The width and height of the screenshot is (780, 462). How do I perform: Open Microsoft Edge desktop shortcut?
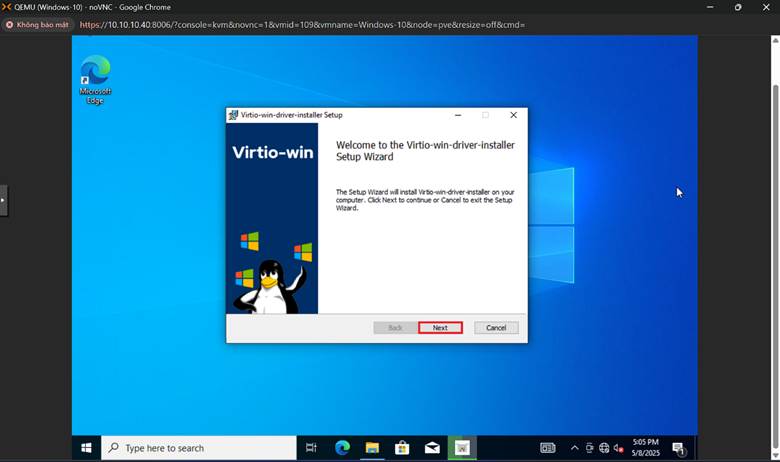95,80
